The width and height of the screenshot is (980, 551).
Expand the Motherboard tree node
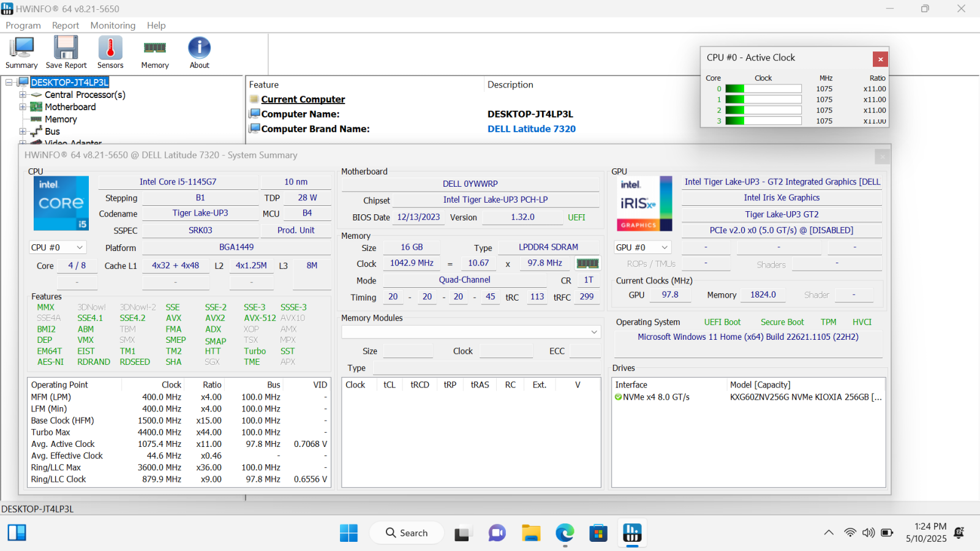[x=23, y=107]
